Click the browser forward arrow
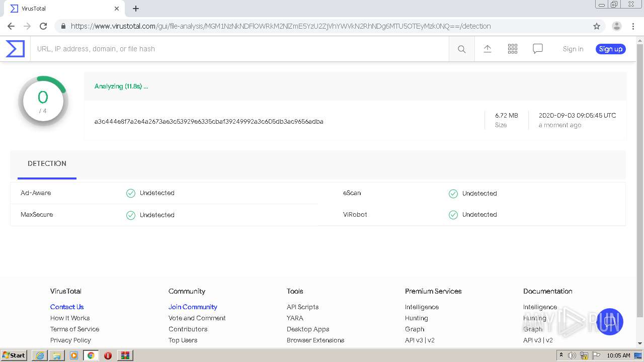The height and width of the screenshot is (362, 644). [x=27, y=26]
